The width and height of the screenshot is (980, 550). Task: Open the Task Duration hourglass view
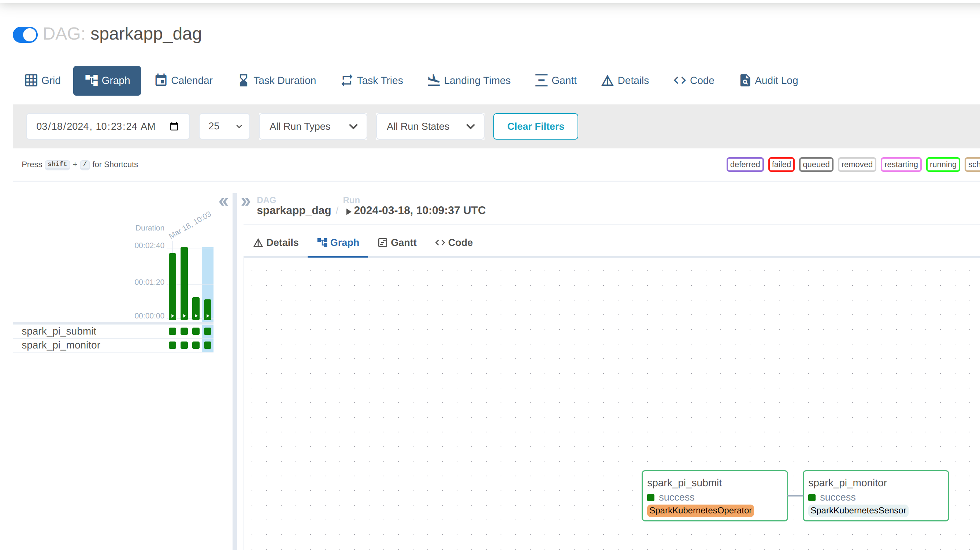pyautogui.click(x=277, y=80)
